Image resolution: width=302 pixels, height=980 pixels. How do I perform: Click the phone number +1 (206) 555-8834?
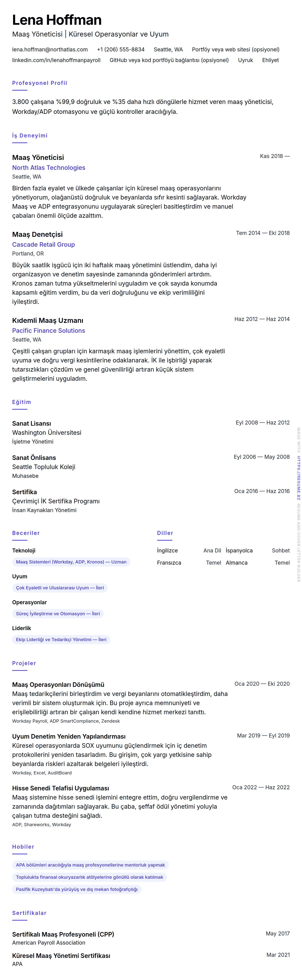120,49
